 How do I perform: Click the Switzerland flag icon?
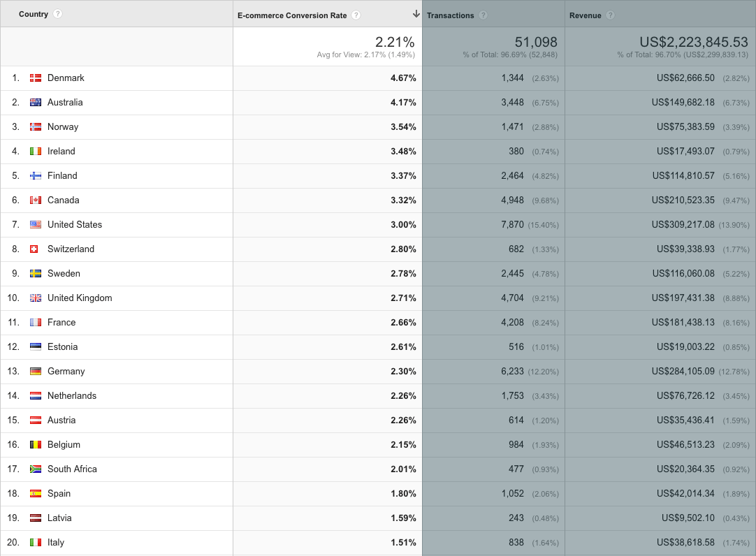click(34, 249)
